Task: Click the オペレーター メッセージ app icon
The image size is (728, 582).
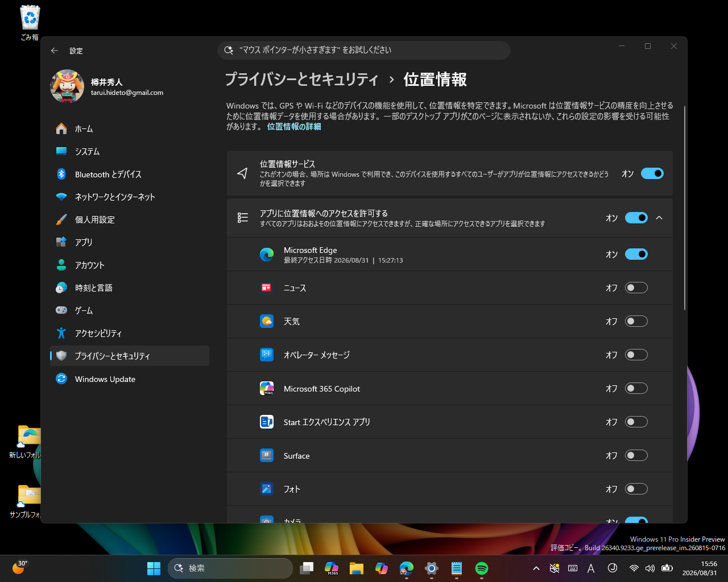Action: point(267,355)
